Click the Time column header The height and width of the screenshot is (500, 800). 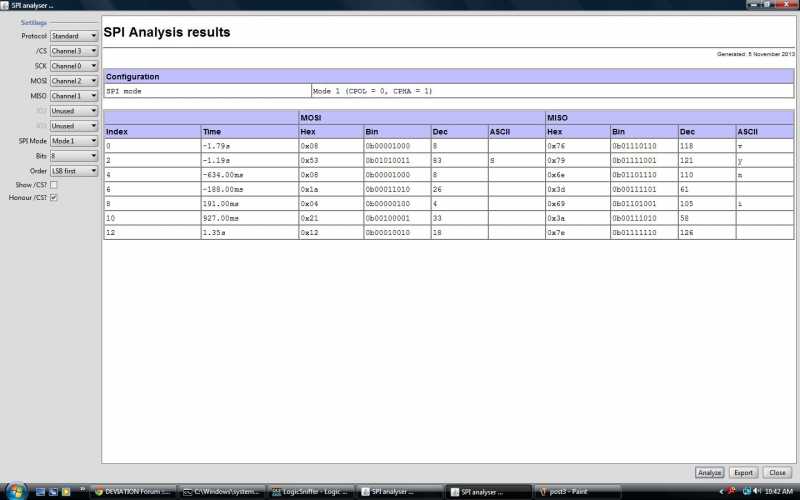[249, 132]
